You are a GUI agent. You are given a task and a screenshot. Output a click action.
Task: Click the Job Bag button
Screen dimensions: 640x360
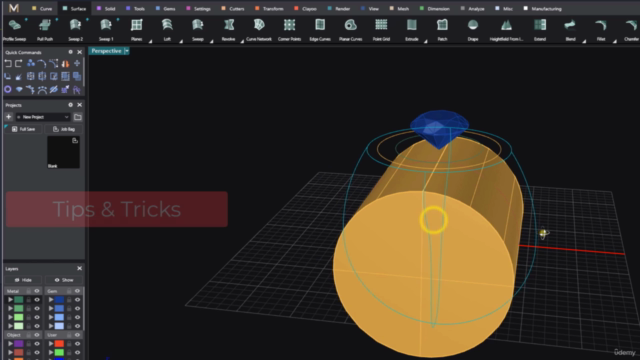64,129
